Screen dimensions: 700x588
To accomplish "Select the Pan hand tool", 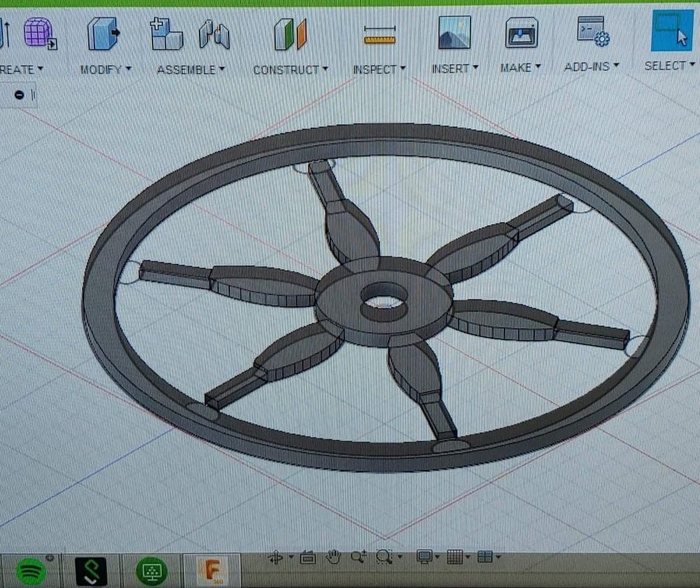I will pyautogui.click(x=333, y=558).
